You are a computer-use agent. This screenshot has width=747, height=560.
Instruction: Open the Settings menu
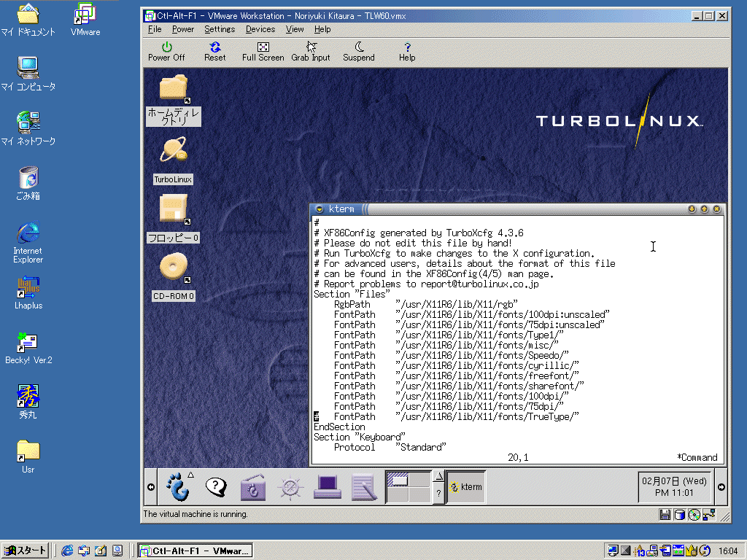point(220,29)
